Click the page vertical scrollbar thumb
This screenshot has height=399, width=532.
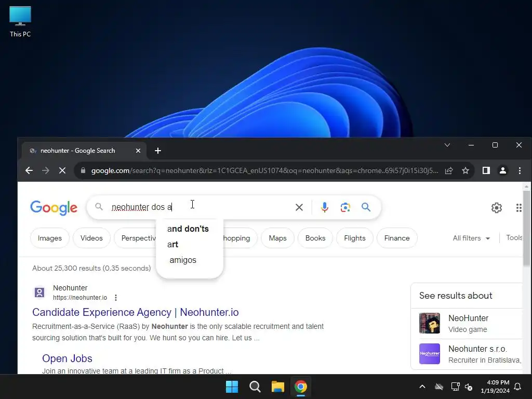pyautogui.click(x=526, y=228)
